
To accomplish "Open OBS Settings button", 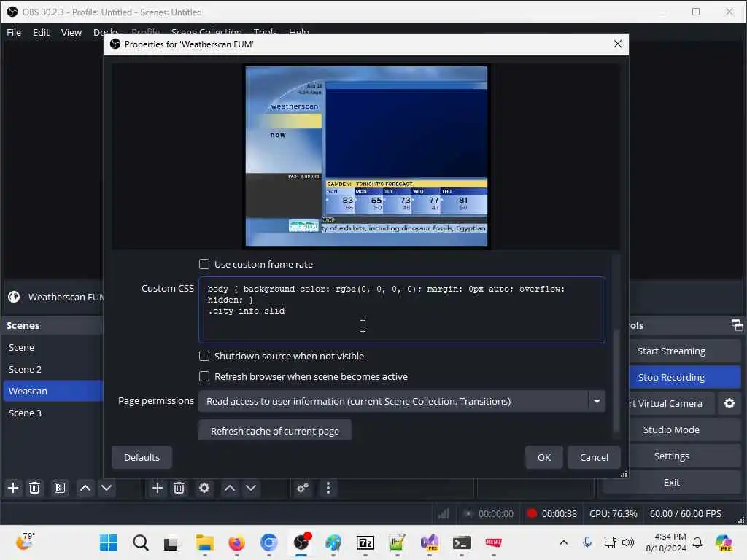I will (x=671, y=456).
